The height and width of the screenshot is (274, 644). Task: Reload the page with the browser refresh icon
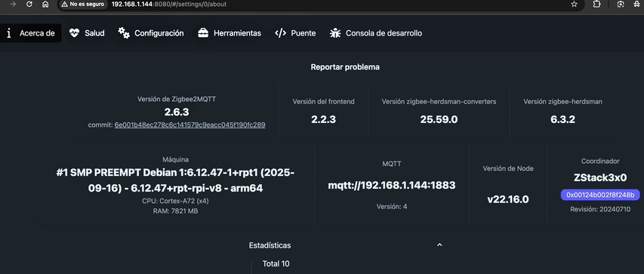[x=29, y=4]
